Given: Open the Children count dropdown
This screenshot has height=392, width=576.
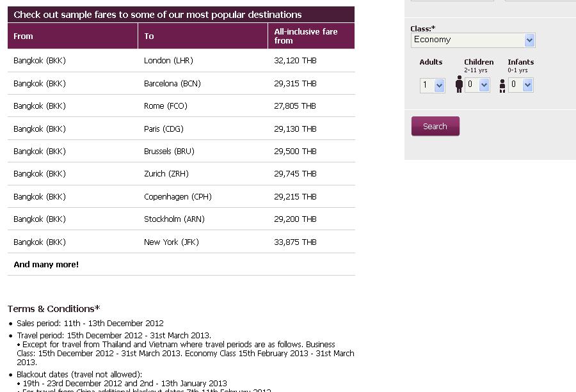Looking at the screenshot, I should 477,85.
